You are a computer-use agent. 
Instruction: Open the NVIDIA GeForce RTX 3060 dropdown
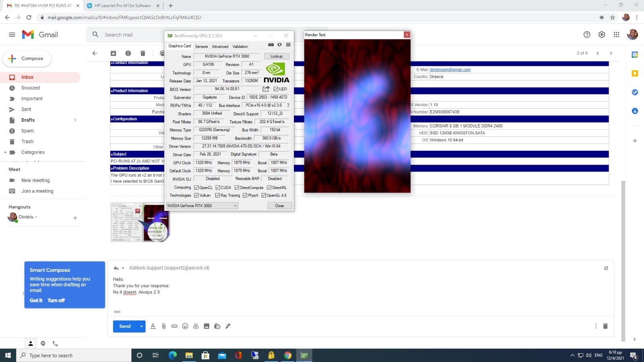(202, 206)
